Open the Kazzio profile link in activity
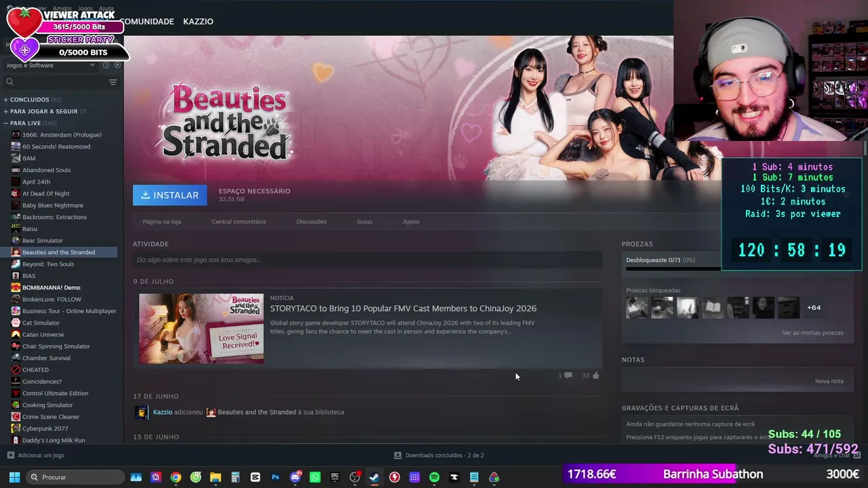This screenshot has height=488, width=868. click(x=163, y=412)
